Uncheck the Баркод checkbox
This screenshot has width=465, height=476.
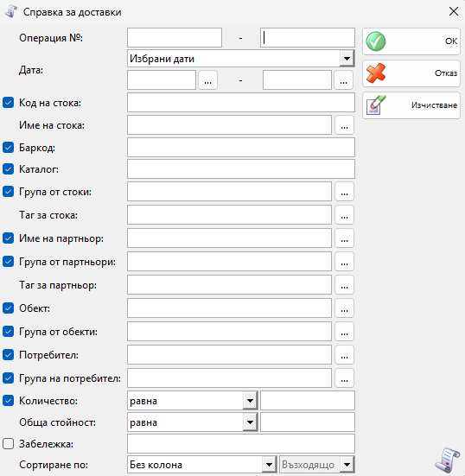8,148
